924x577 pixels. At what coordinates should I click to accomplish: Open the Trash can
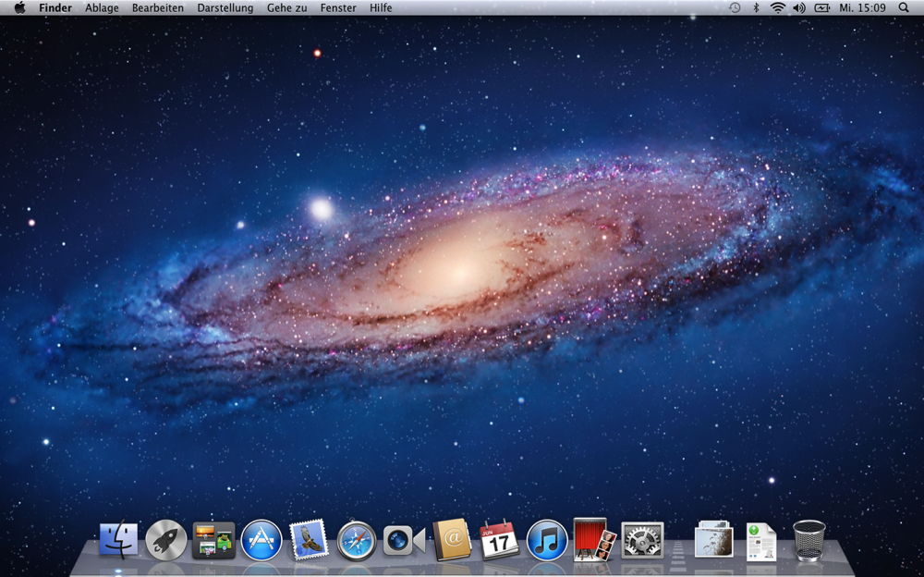tap(808, 540)
